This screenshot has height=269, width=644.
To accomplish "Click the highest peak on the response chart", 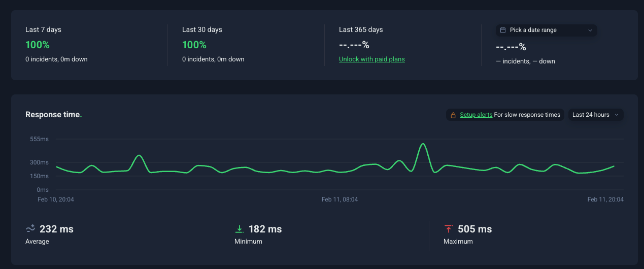I will tap(422, 144).
